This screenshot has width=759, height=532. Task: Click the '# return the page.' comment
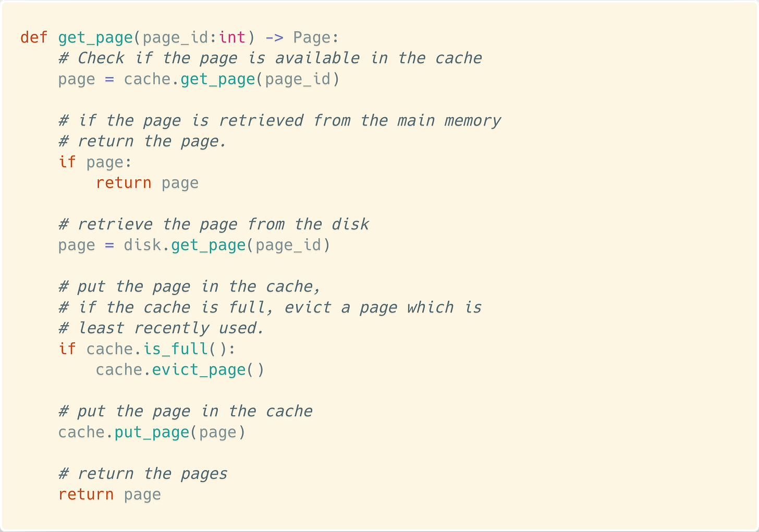[142, 142]
